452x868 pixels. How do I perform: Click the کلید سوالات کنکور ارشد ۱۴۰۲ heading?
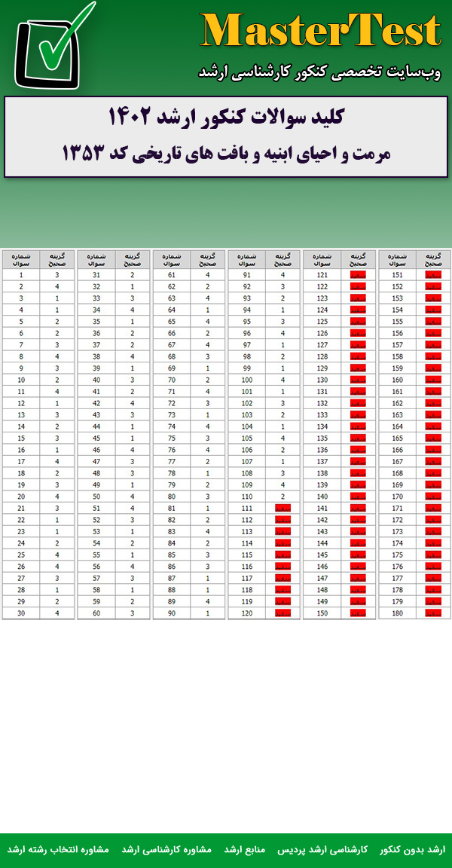coord(226,118)
